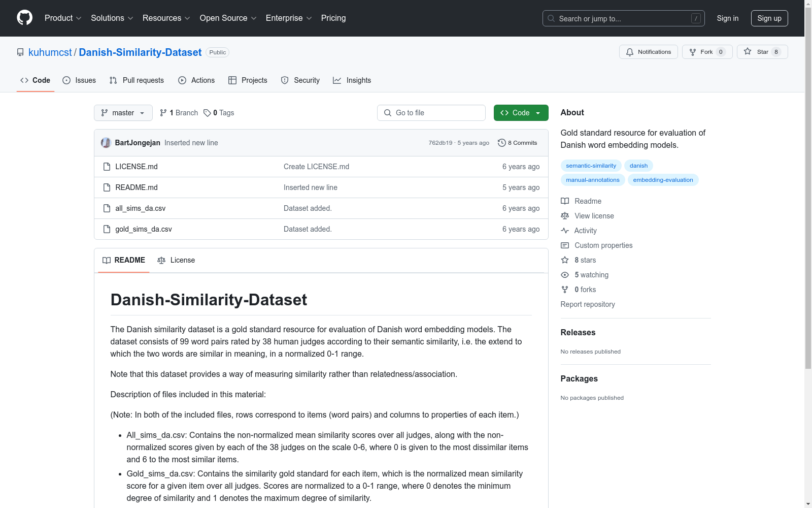Click the eye icon beside 5 watching
The height and width of the screenshot is (508, 812).
tap(565, 275)
